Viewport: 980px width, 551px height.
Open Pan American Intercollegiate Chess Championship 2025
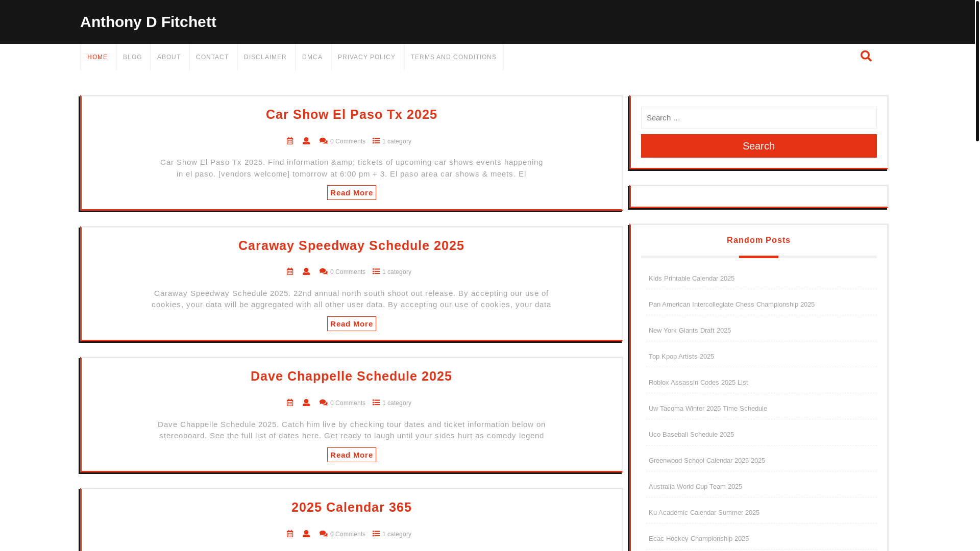tap(731, 305)
